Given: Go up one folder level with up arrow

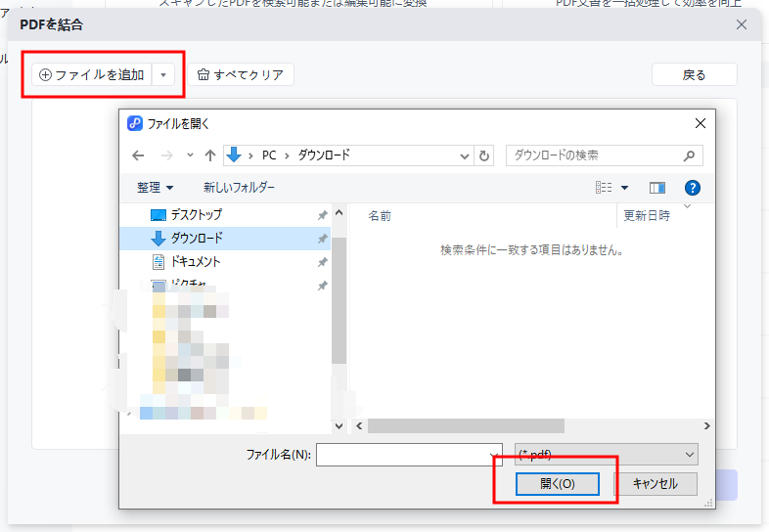Looking at the screenshot, I should coord(210,155).
